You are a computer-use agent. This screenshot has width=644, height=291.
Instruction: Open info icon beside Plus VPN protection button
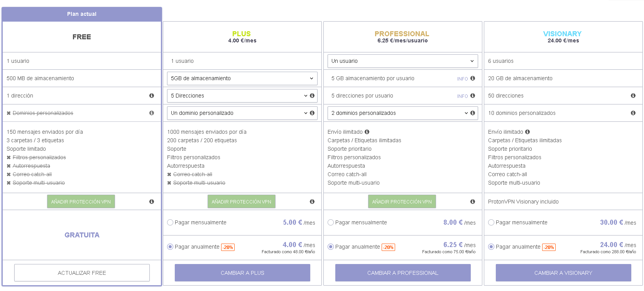click(x=312, y=202)
